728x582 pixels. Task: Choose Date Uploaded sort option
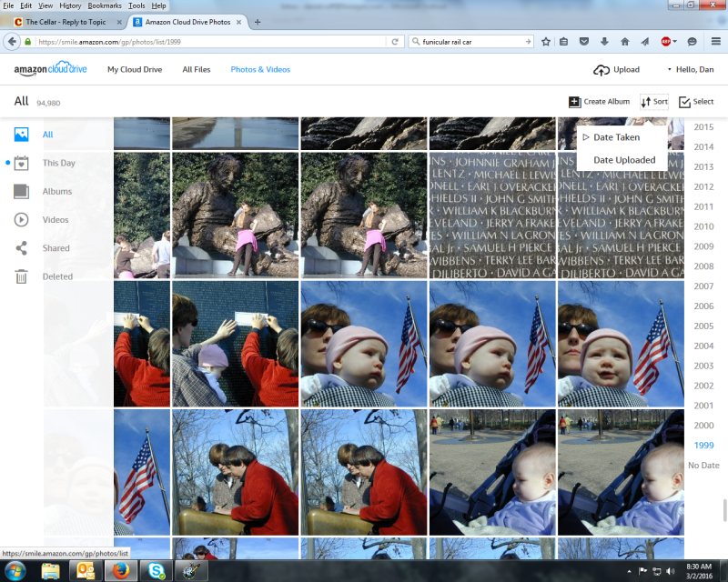(x=623, y=160)
